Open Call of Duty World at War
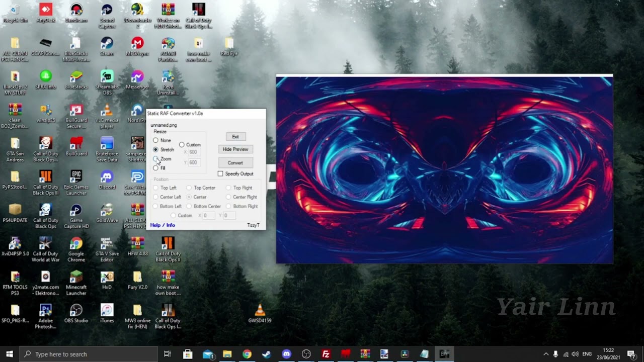This screenshot has height=362, width=644. pyautogui.click(x=46, y=249)
